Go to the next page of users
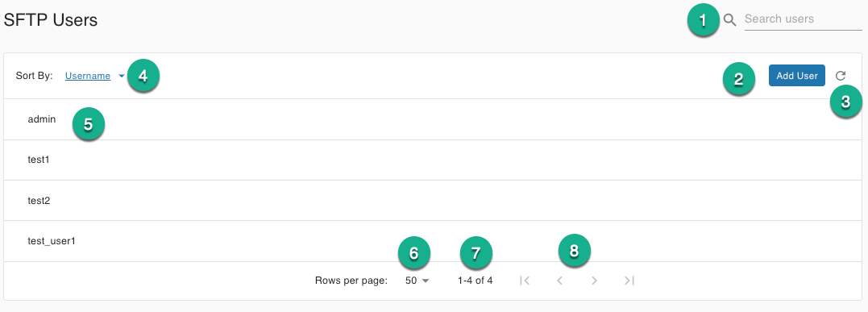 point(595,281)
